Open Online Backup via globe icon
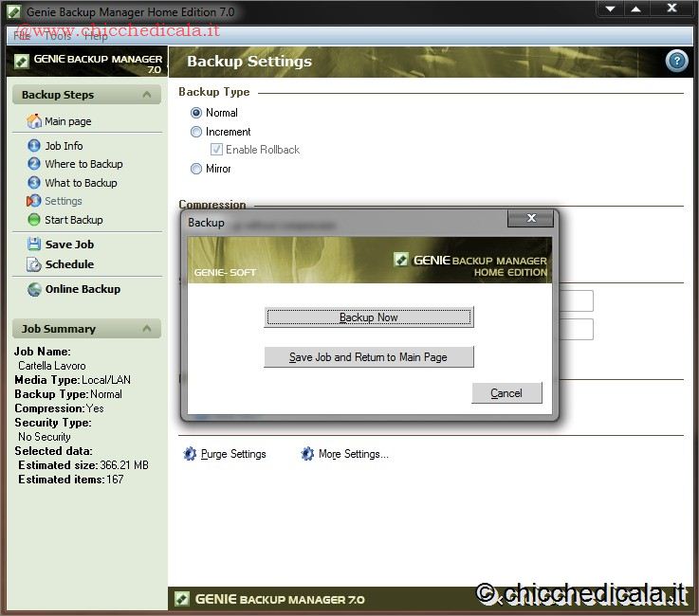Viewport: 699px width, 616px height. (34, 289)
